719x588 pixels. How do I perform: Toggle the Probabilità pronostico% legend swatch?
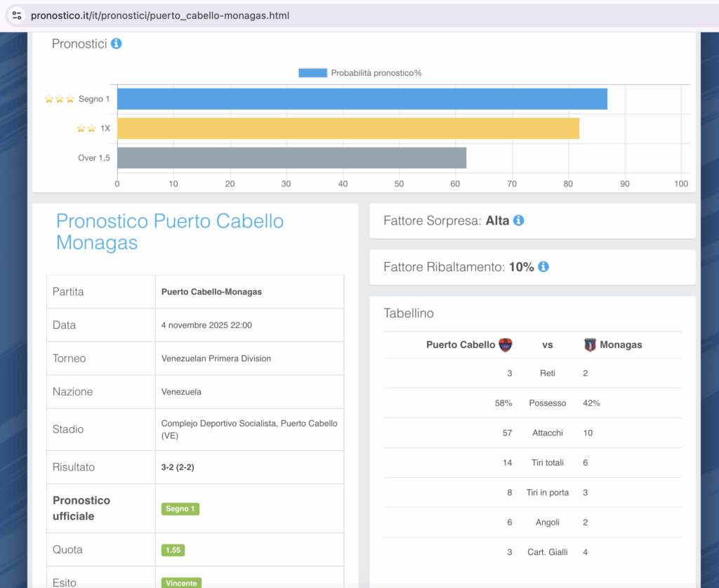point(312,73)
